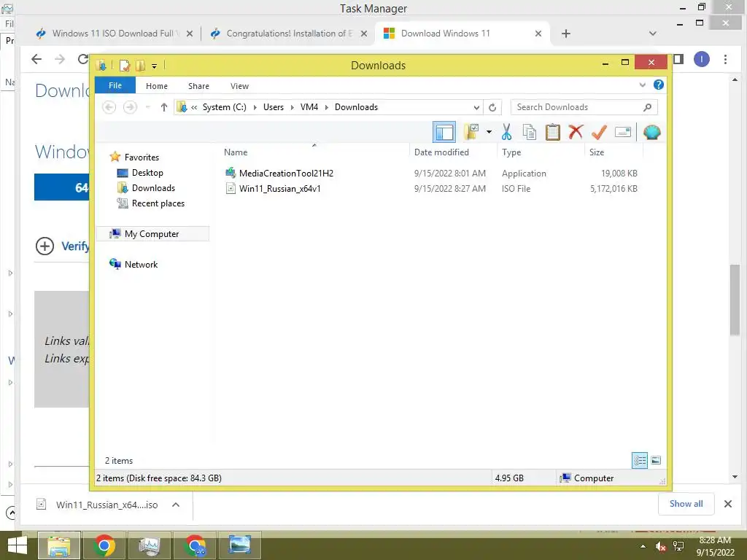Screen dimensions: 747x560
Task: Switch to Details view icon at bottom right
Action: pyautogui.click(x=640, y=460)
